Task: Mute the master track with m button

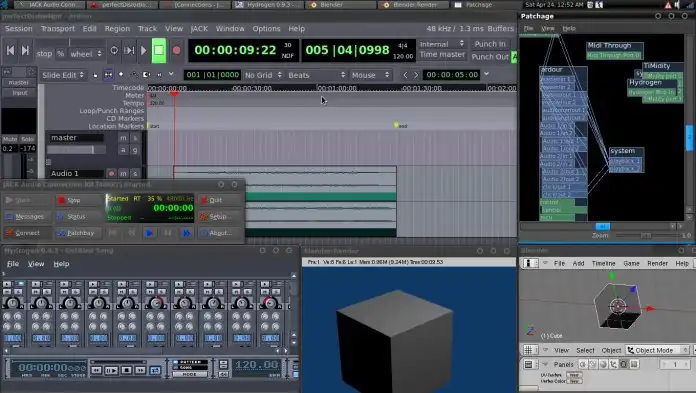Action: (123, 138)
